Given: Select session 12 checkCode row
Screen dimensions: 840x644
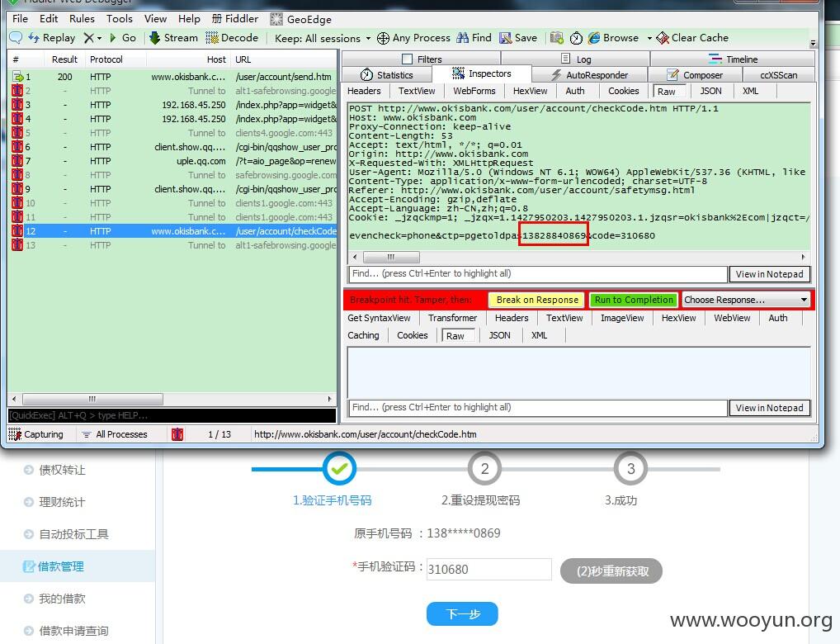Looking at the screenshot, I should (172, 231).
